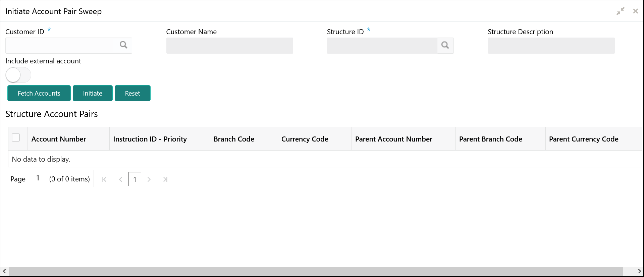Click the 'No data to display.' text
Screen dimensions: 644x277
[41, 159]
